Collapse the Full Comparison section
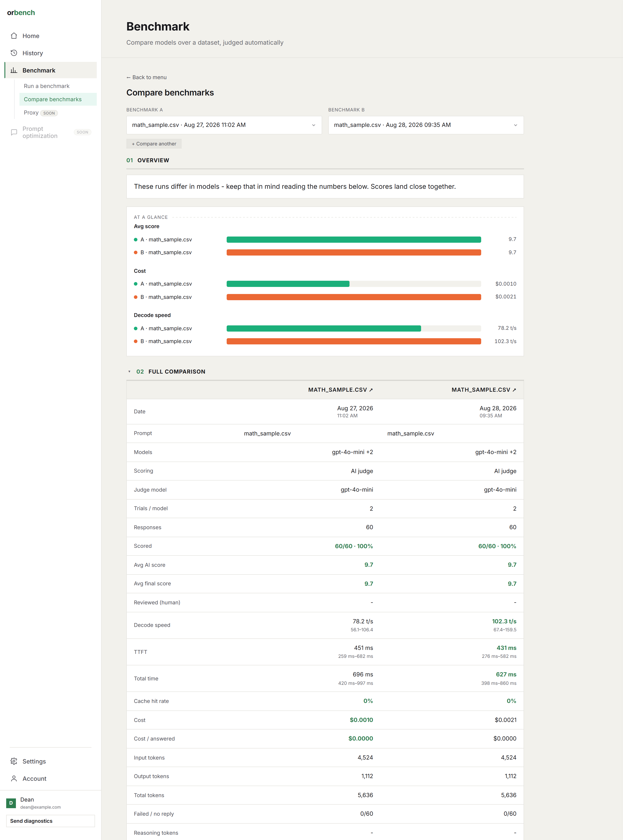623x840 pixels. pyautogui.click(x=129, y=372)
